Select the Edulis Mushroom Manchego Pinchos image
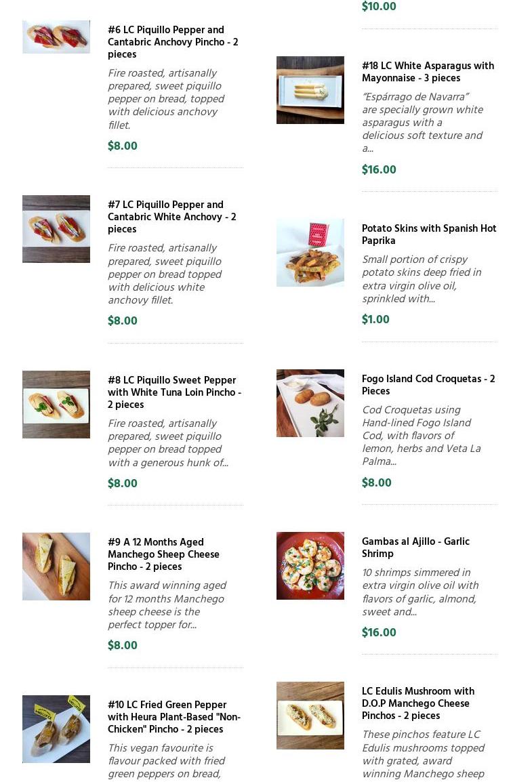 pos(310,716)
